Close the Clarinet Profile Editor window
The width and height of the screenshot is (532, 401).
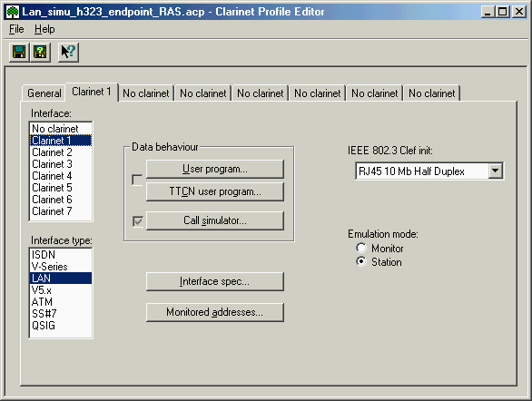point(518,12)
